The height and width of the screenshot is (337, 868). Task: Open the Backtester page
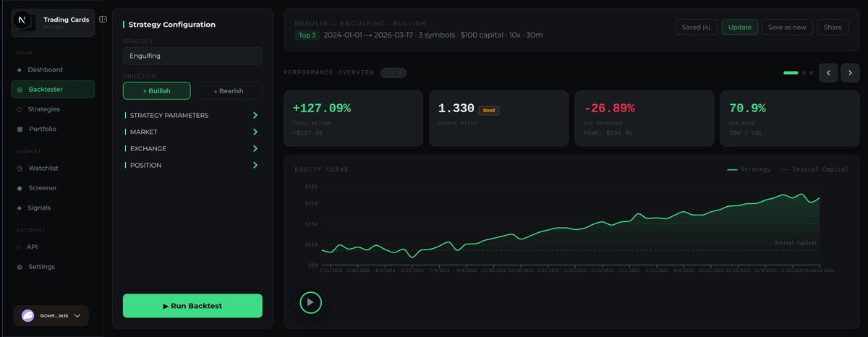(x=53, y=90)
